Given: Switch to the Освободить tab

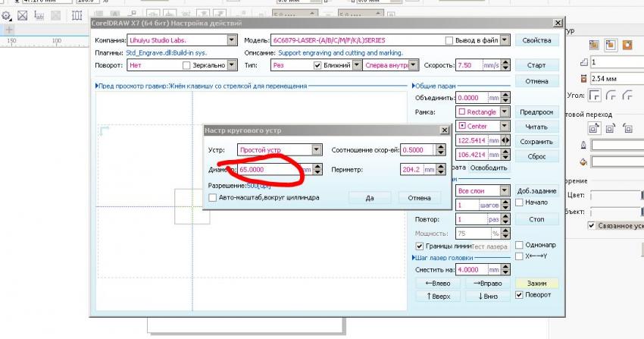Looking at the screenshot, I should [x=488, y=168].
